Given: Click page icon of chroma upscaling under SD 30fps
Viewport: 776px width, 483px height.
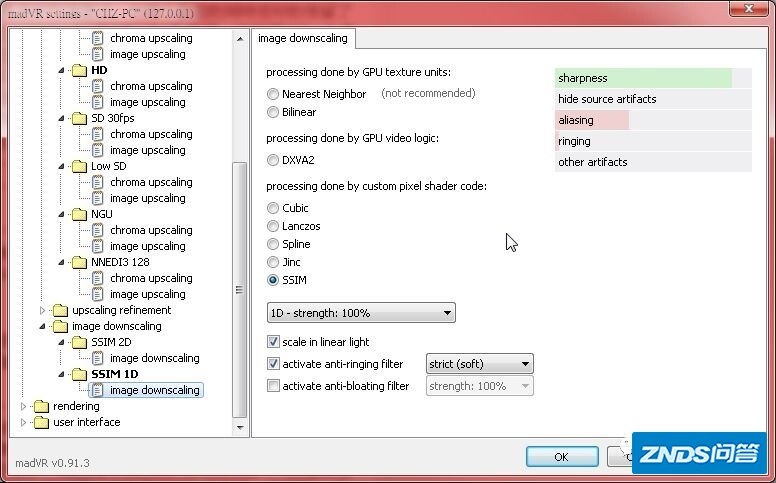Looking at the screenshot, I should click(x=98, y=134).
